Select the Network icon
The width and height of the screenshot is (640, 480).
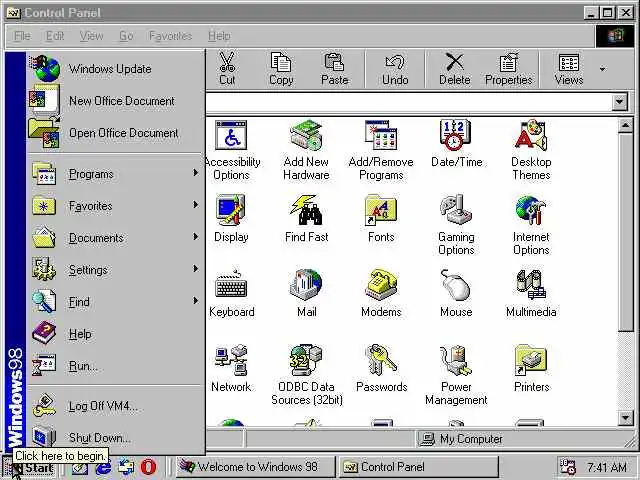pyautogui.click(x=231, y=368)
